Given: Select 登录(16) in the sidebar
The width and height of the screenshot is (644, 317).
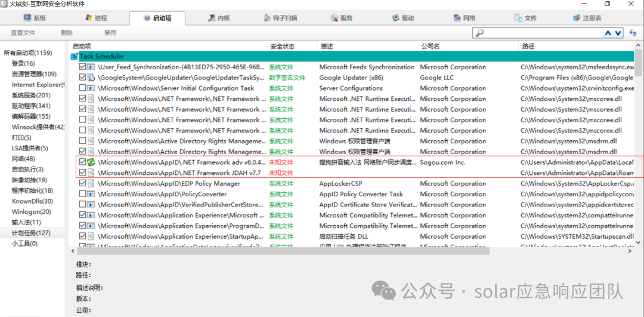Looking at the screenshot, I should click(23, 63).
